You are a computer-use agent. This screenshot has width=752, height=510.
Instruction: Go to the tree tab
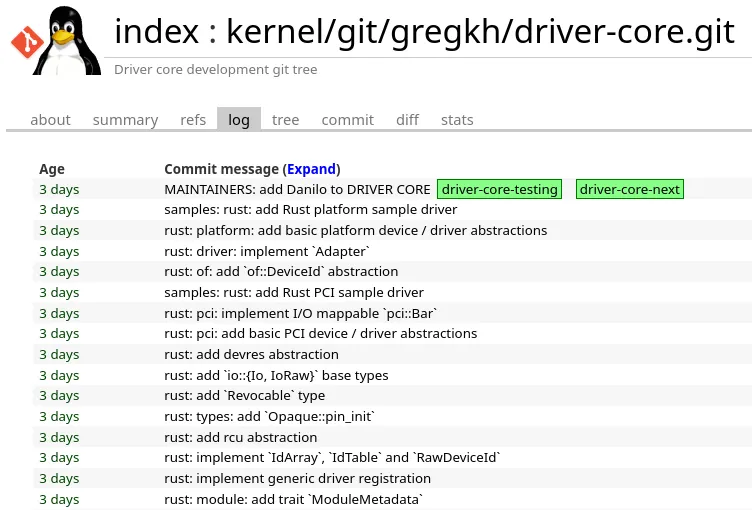(x=285, y=120)
